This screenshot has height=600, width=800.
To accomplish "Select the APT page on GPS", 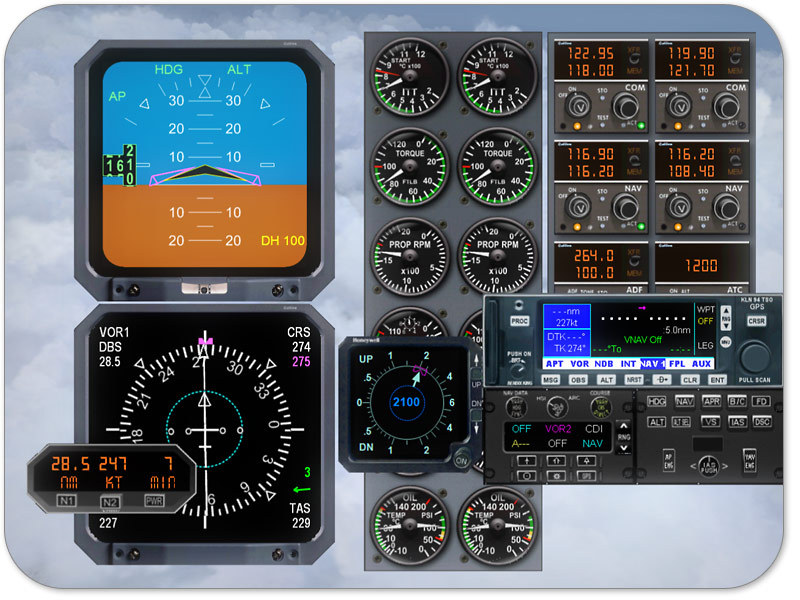I will [555, 364].
